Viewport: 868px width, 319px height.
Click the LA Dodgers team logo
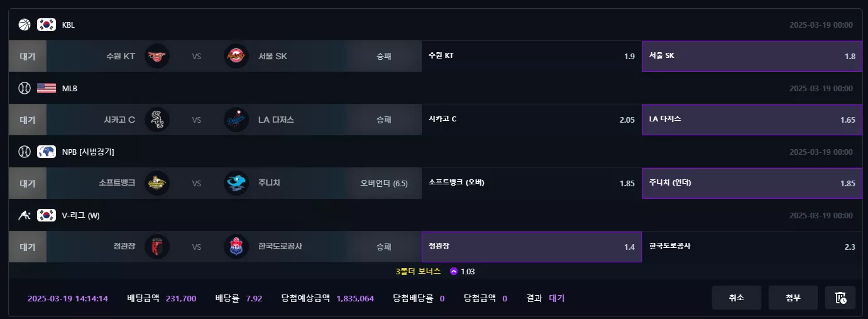[236, 120]
